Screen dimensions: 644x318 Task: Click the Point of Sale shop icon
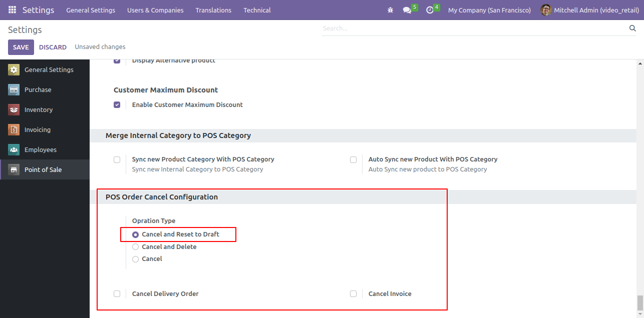pyautogui.click(x=14, y=169)
